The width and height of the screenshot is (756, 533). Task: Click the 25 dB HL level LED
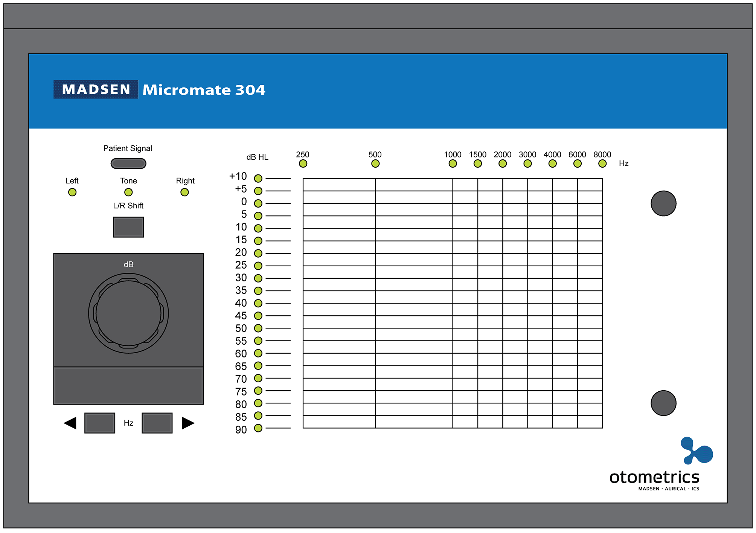tap(258, 266)
